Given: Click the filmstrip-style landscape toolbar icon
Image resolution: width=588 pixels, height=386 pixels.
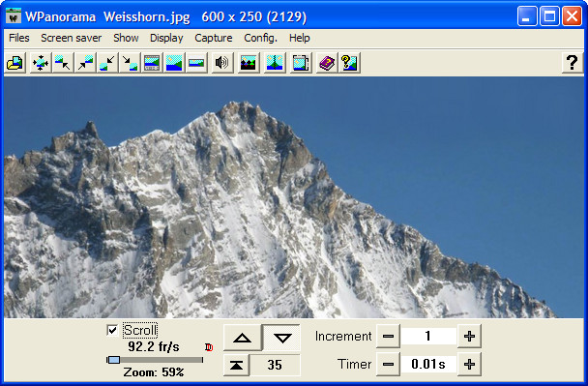Looking at the screenshot, I should tap(152, 63).
